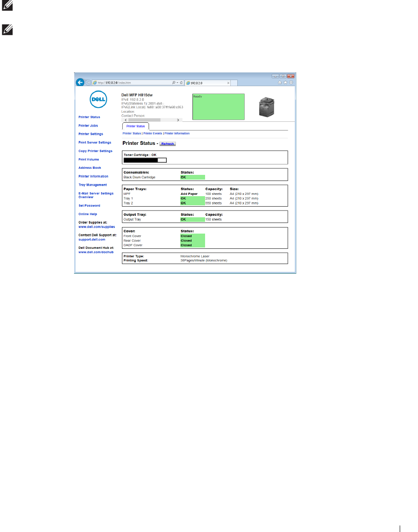Click the Printer Status sub-link under the tab
This screenshot has width=418, height=532.
[x=132, y=134]
